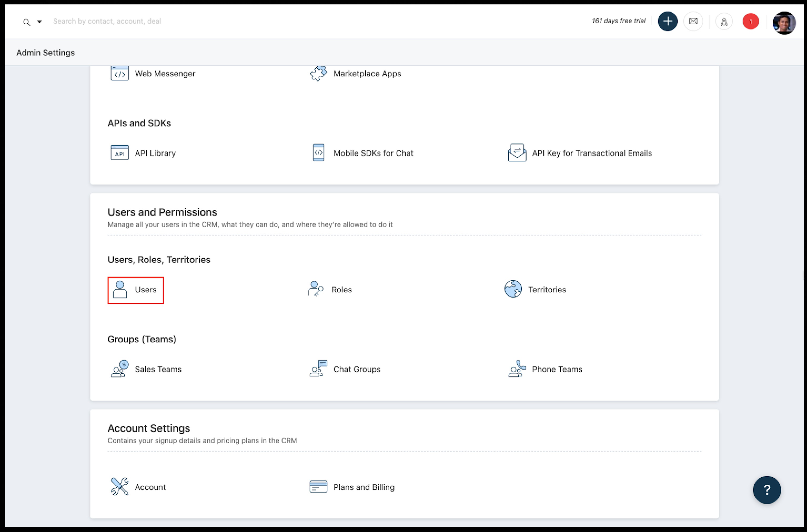This screenshot has width=807, height=532.
Task: Open Plans and Billing
Action: pos(364,487)
